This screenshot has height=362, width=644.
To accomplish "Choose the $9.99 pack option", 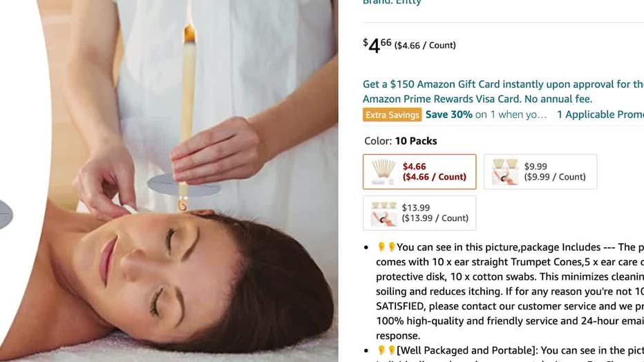I will pyautogui.click(x=540, y=171).
